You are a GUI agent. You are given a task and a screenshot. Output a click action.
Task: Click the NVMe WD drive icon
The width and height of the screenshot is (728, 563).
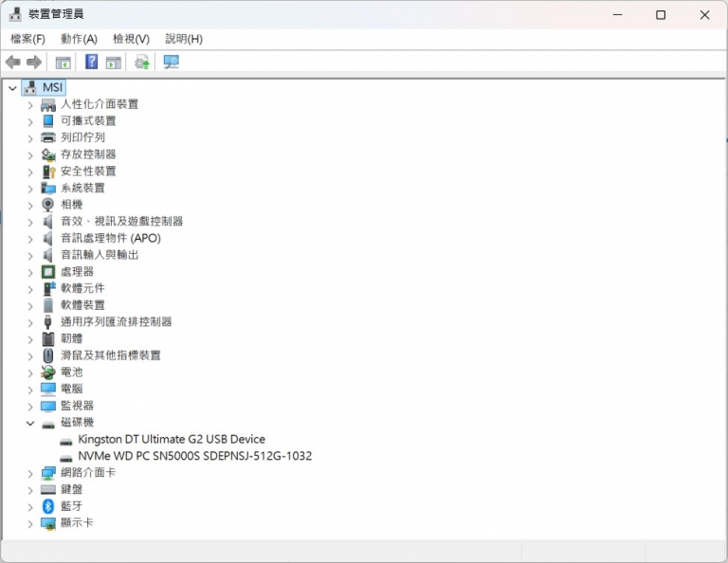click(x=66, y=458)
